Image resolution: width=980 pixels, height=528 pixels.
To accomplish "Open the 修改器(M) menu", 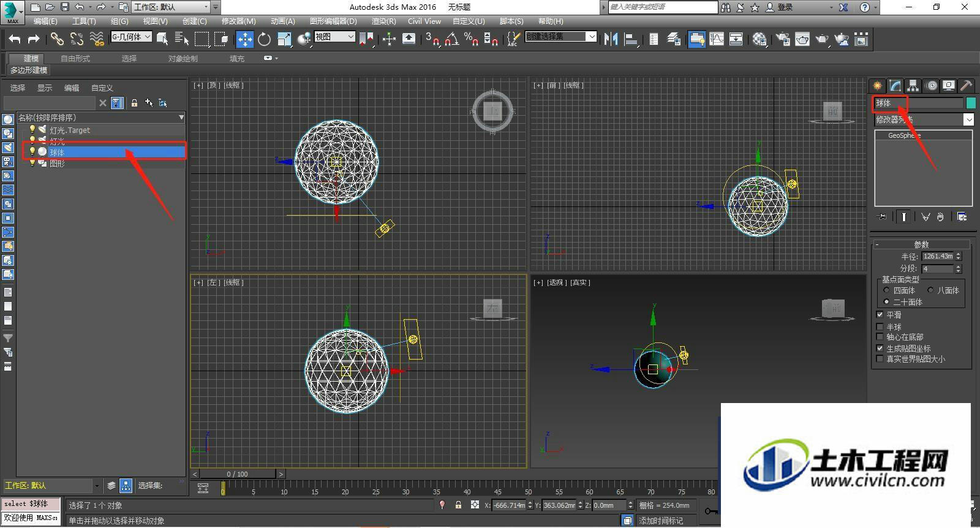I will point(238,21).
